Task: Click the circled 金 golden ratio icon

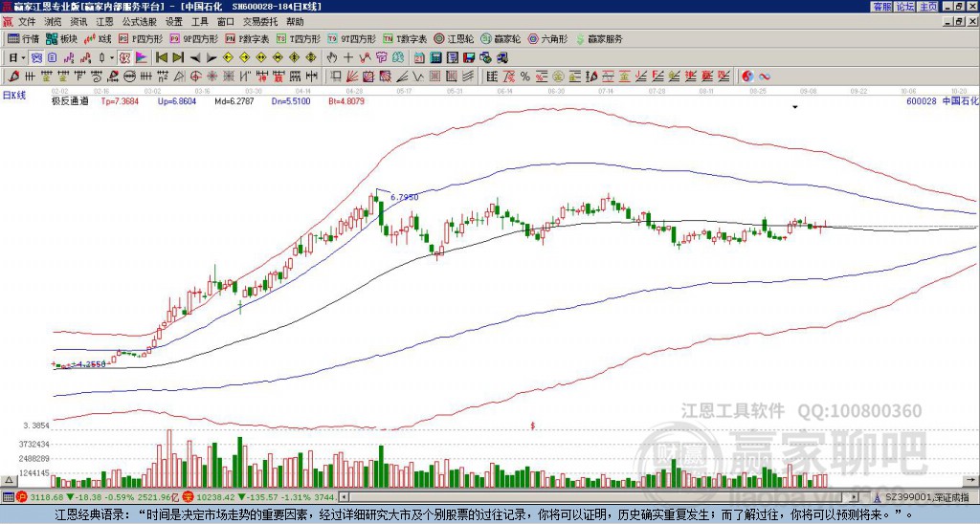Action: [558, 76]
